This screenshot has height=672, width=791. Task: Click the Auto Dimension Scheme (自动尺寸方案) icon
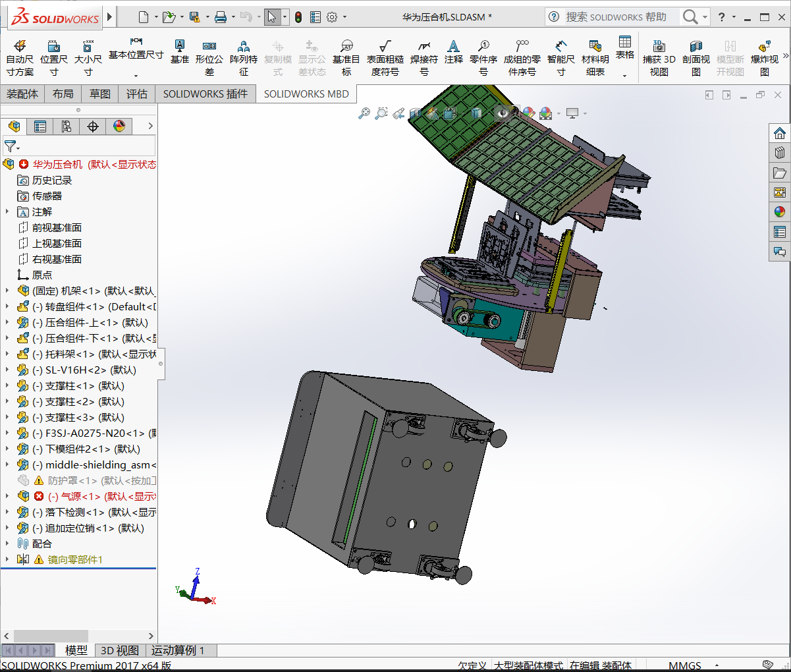tap(20, 45)
